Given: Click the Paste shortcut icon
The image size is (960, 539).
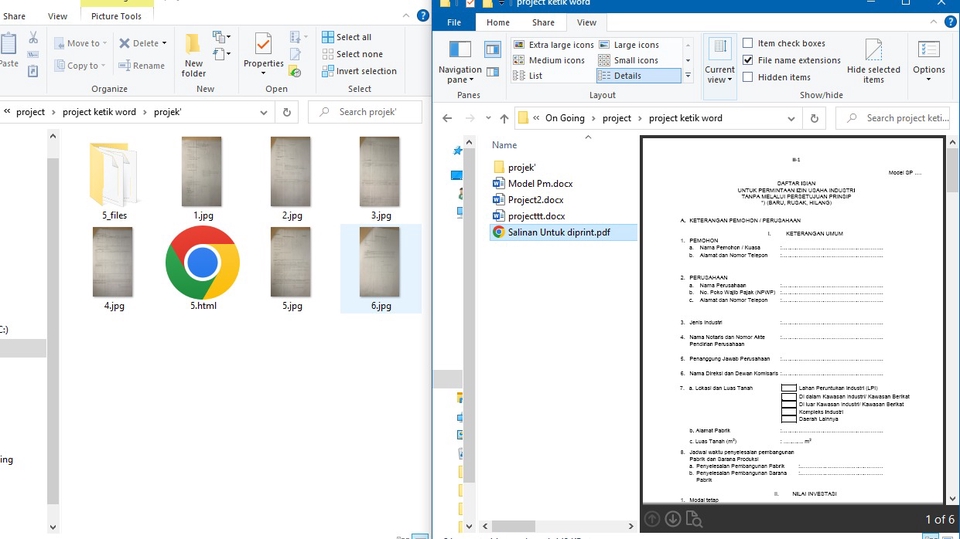Looking at the screenshot, I should [x=33, y=71].
